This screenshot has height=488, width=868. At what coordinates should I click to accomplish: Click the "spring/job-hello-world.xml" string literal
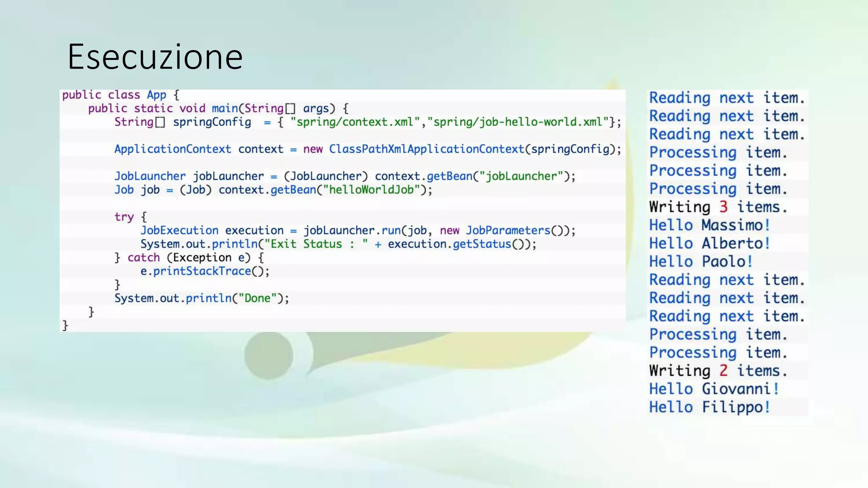pos(518,122)
